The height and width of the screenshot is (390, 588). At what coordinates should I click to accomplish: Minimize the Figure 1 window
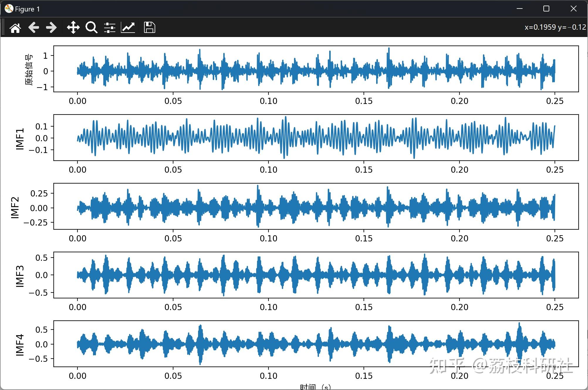(x=519, y=9)
